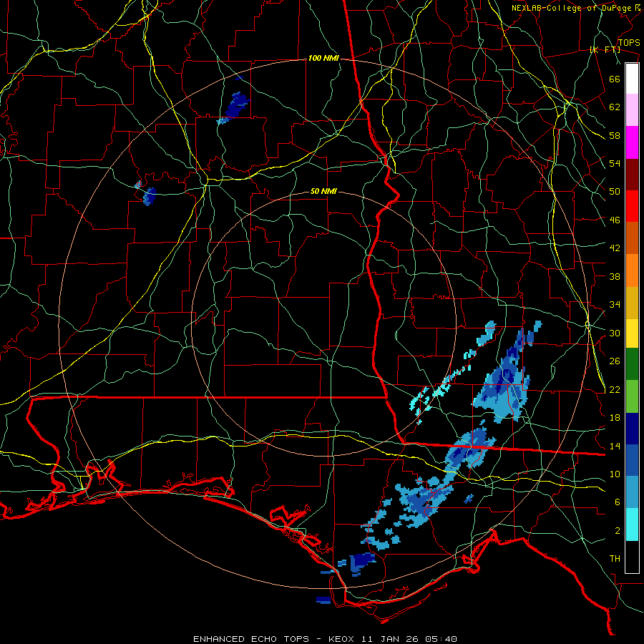Screen dimensions: 644x644
Task: Click the '05:40' timestamp in the caption
Action: click(x=441, y=639)
